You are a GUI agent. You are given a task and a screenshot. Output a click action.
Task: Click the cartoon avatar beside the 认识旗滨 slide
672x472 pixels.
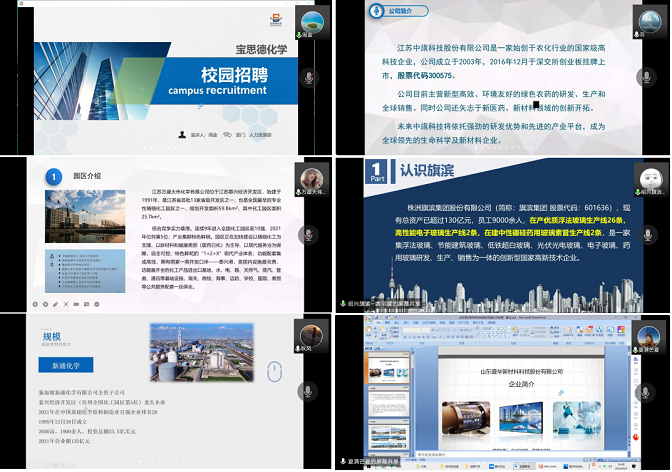click(x=649, y=175)
